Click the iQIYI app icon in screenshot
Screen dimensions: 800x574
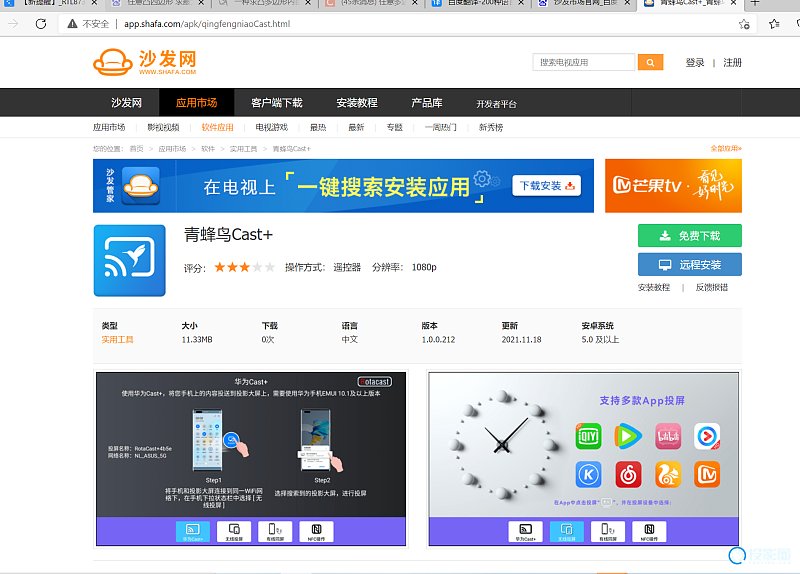coord(588,436)
